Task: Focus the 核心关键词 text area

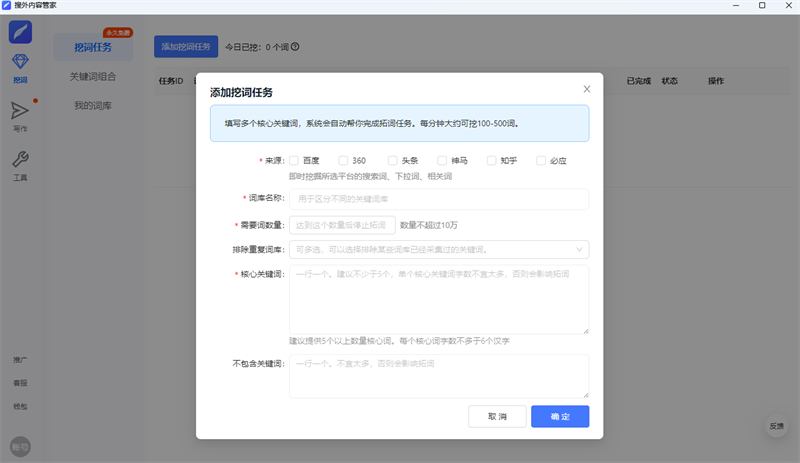Action: point(439,300)
